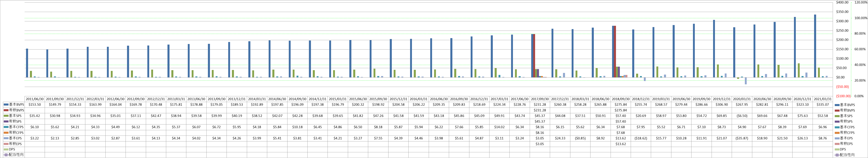Click the $323.10 BVPS cell
Viewport: 868px width, 158px height.
(x=803, y=105)
